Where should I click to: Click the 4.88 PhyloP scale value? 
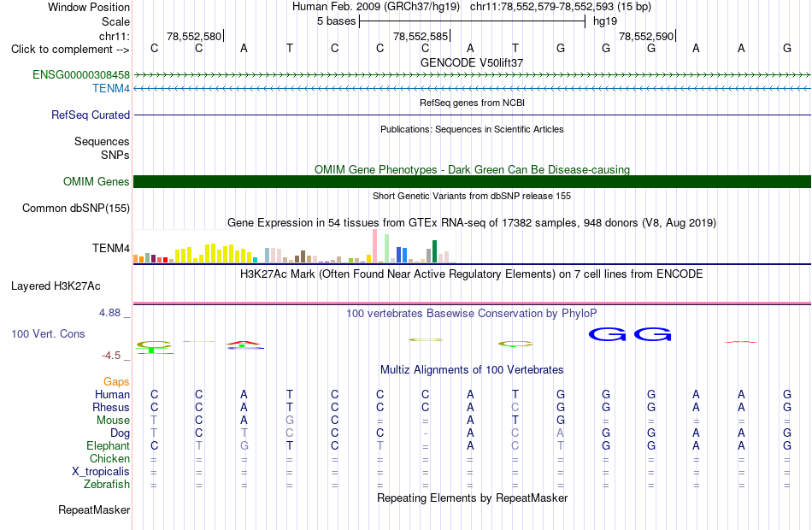109,313
